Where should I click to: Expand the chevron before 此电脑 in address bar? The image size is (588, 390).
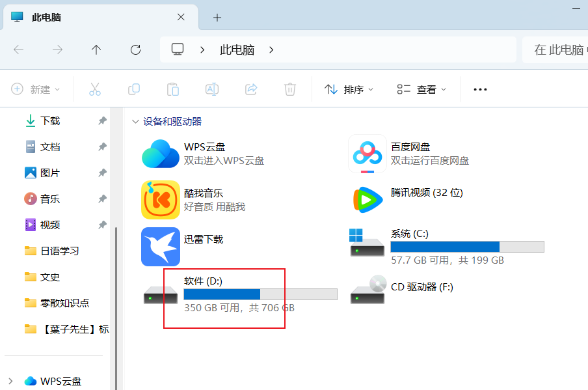202,49
